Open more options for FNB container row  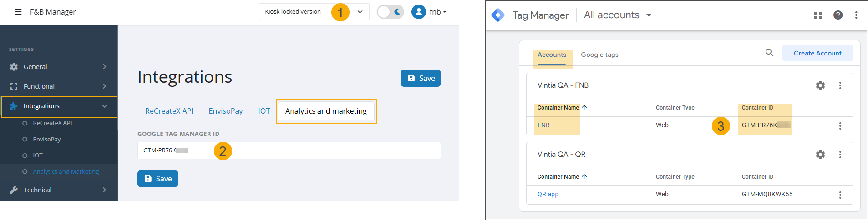840,126
